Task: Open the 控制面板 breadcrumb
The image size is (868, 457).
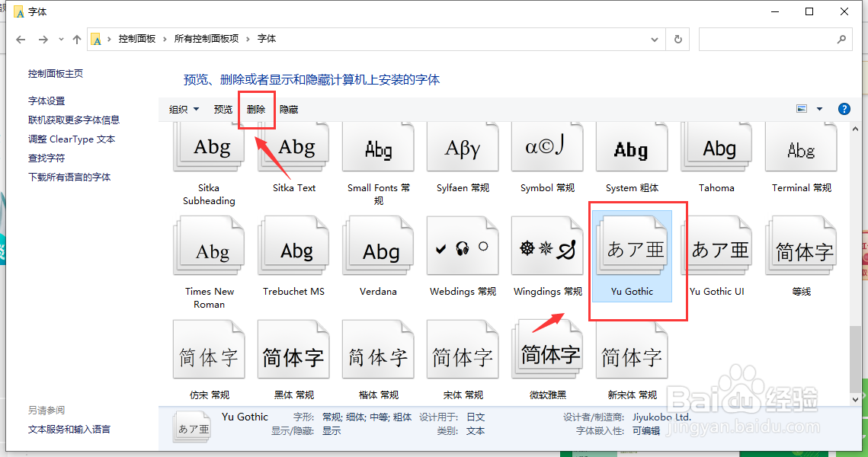Action: click(136, 39)
